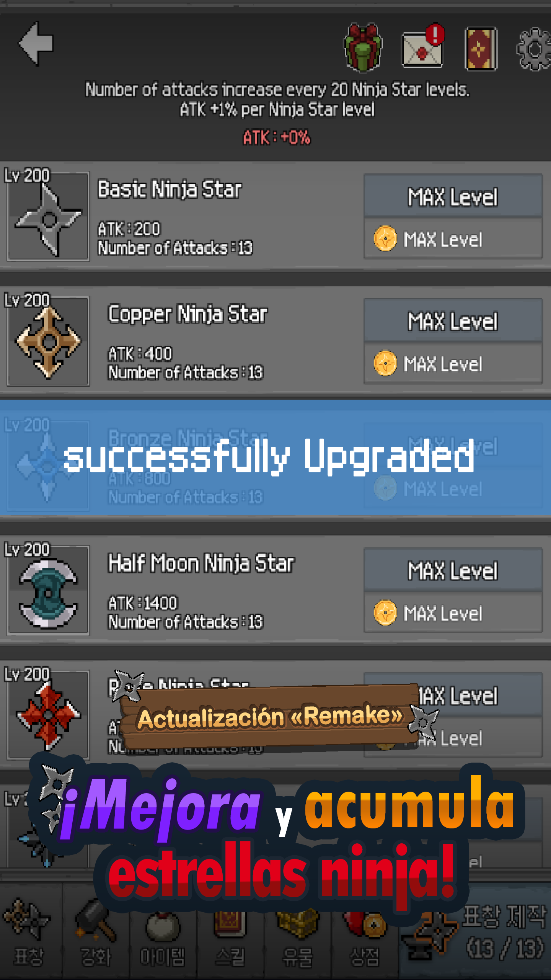Switch to the 표창 ninja star tab

(29, 934)
